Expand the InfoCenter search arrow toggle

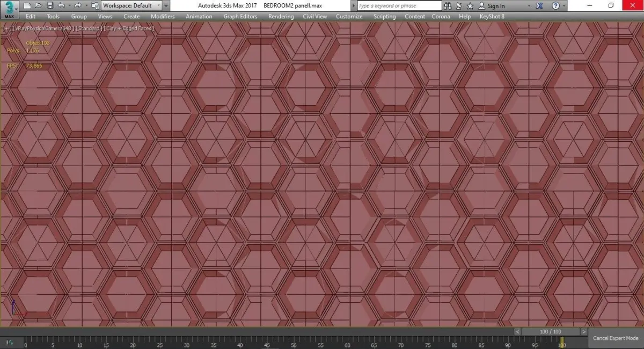[x=354, y=6]
